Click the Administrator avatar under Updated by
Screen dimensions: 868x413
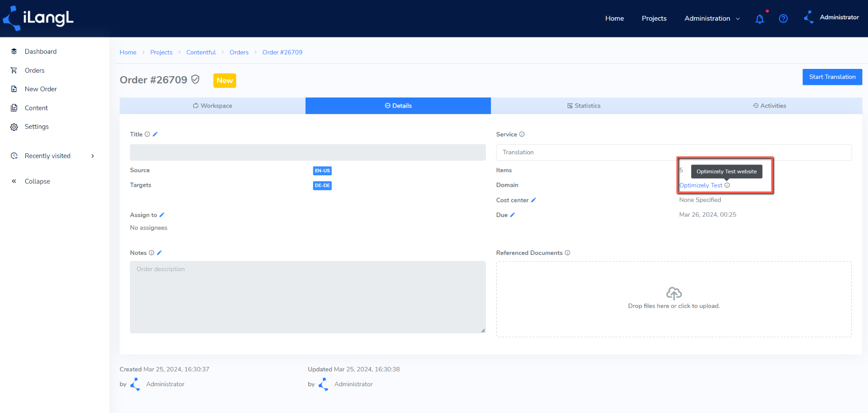tap(324, 384)
